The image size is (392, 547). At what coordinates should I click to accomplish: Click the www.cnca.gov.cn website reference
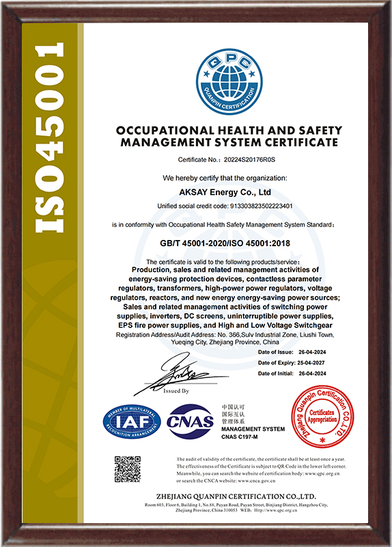257,481
